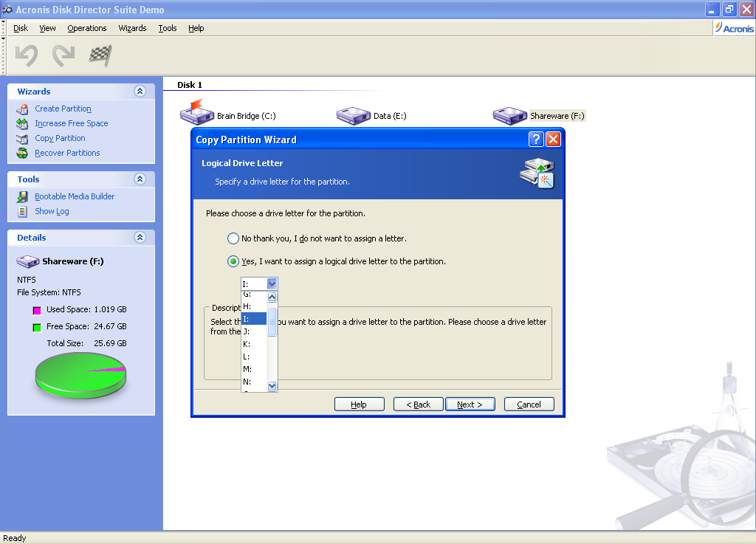The width and height of the screenshot is (756, 544).
Task: Choose M: from the drive letter list
Action: point(254,369)
